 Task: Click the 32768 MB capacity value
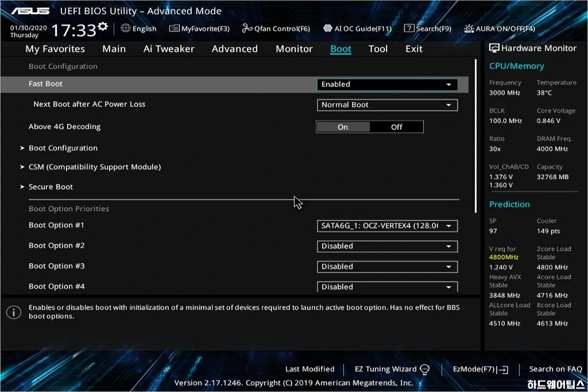point(552,177)
